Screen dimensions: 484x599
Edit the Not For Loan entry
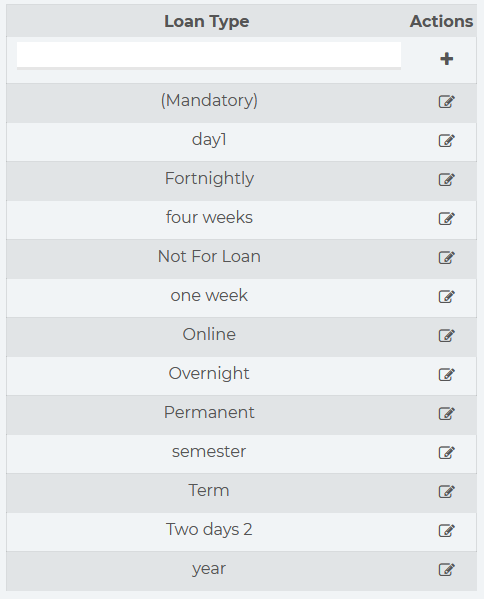point(446,257)
